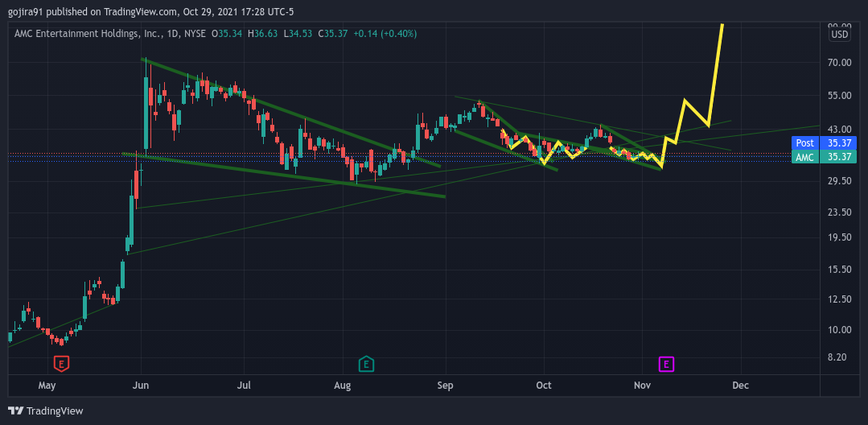Click the low value L34.53

[298, 34]
